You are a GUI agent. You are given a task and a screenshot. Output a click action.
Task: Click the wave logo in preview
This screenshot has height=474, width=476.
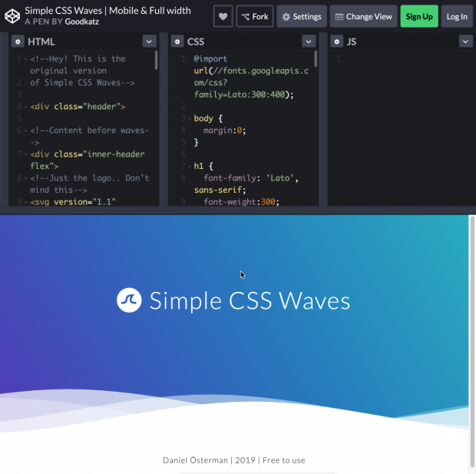[129, 300]
